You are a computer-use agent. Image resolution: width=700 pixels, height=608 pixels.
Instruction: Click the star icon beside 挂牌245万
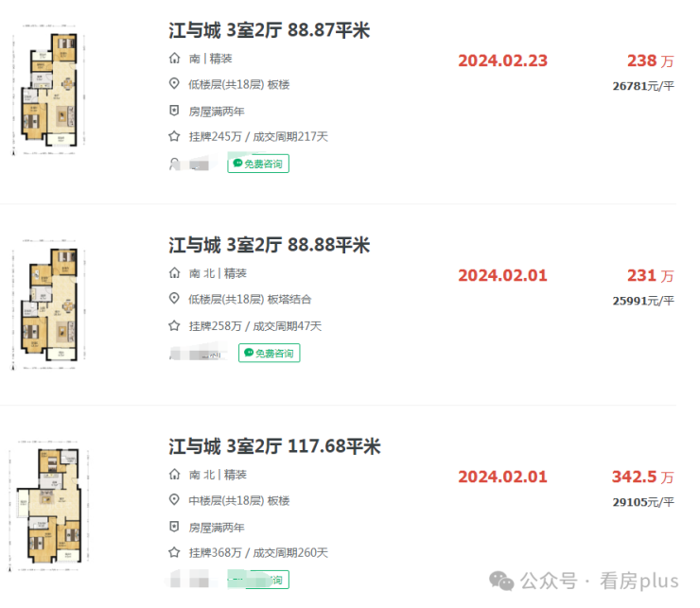tap(174, 137)
